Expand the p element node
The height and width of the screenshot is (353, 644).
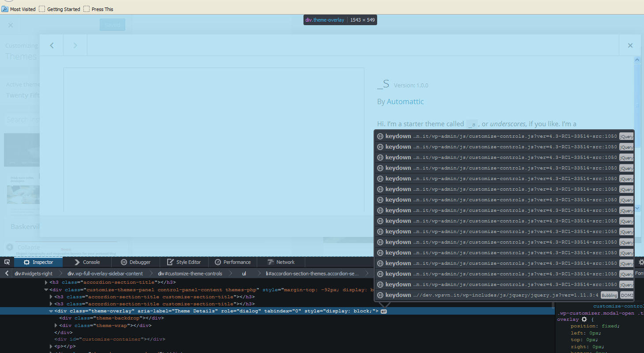pos(51,347)
